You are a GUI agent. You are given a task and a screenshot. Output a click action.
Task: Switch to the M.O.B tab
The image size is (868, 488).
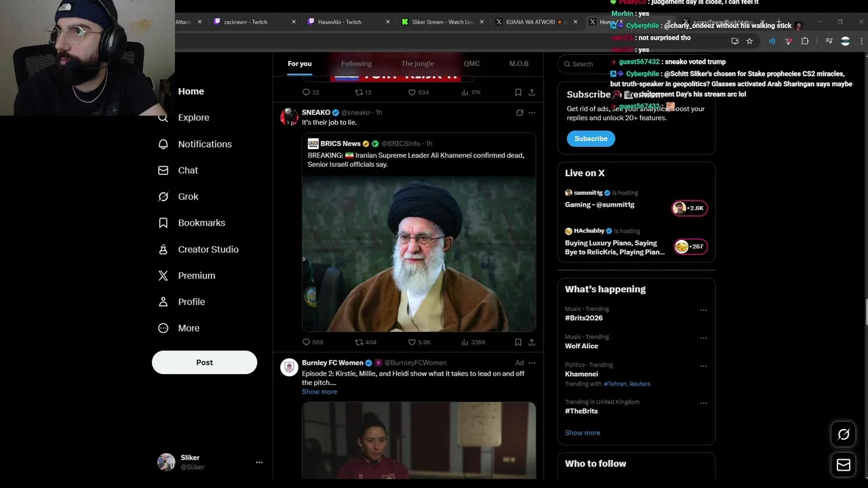pyautogui.click(x=519, y=64)
